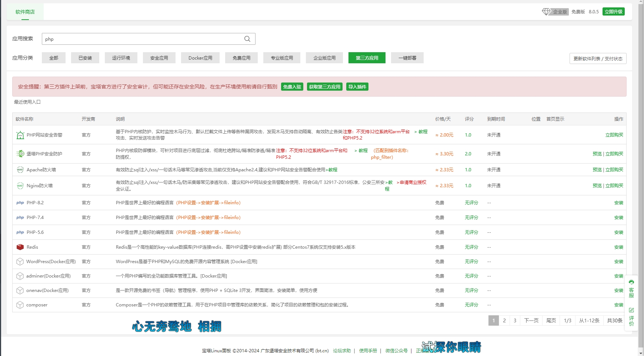Select the 一键部署 category
Image resolution: width=644 pixels, height=356 pixels.
coord(407,58)
